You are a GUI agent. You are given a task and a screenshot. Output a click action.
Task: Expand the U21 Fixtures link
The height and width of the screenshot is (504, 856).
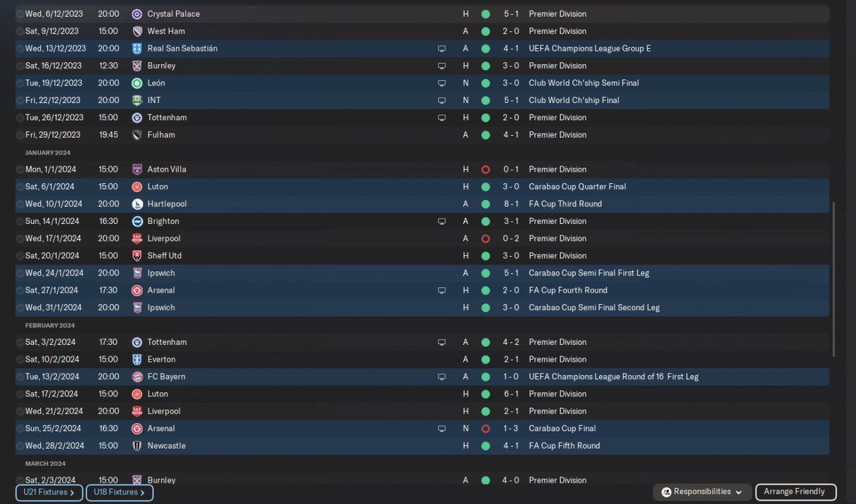49,493
